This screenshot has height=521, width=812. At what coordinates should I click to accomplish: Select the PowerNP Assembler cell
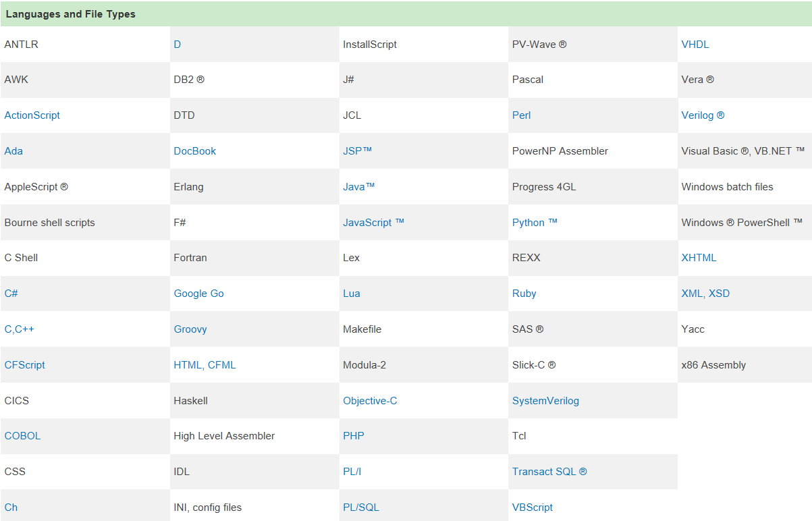point(593,151)
